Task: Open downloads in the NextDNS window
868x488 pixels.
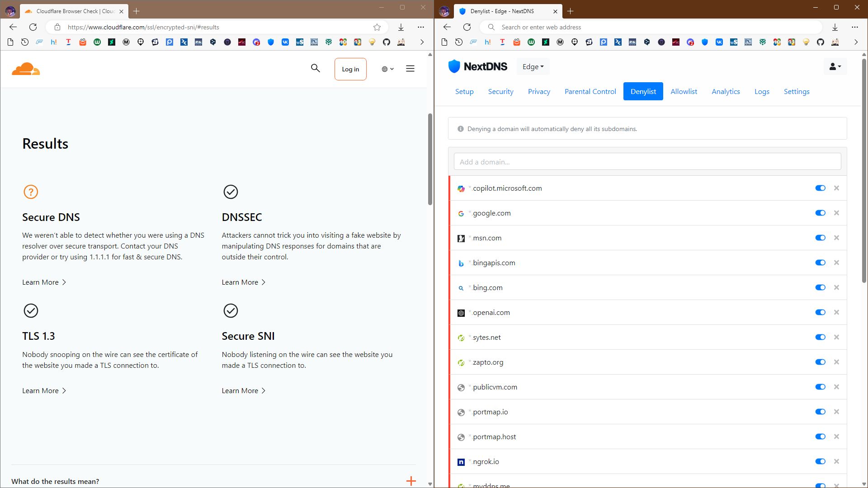Action: [x=835, y=27]
